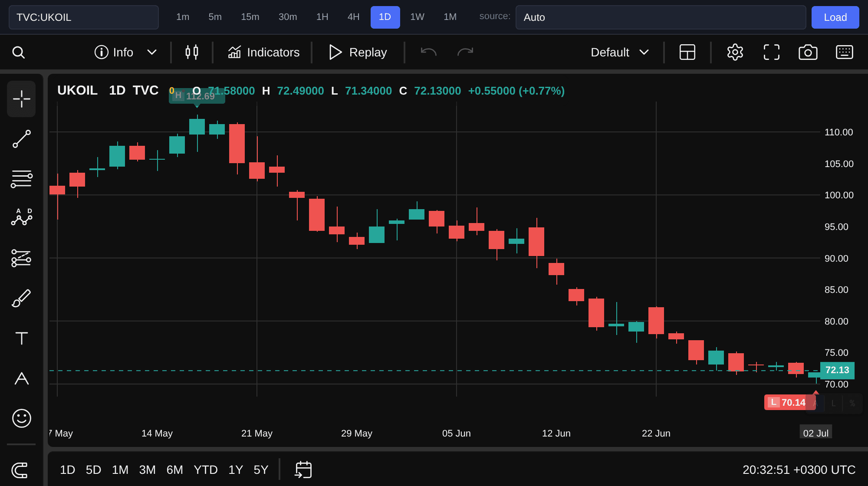Switch to the 4H timeframe

(x=353, y=17)
